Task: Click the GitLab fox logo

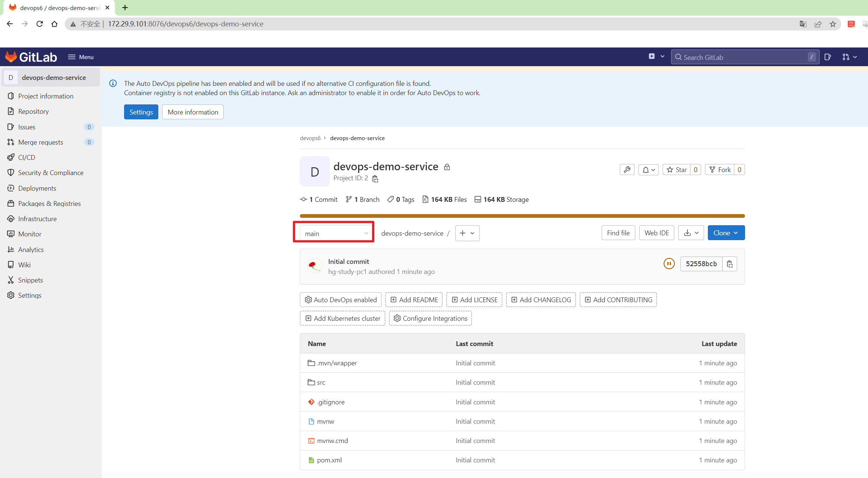Action: coord(11,57)
